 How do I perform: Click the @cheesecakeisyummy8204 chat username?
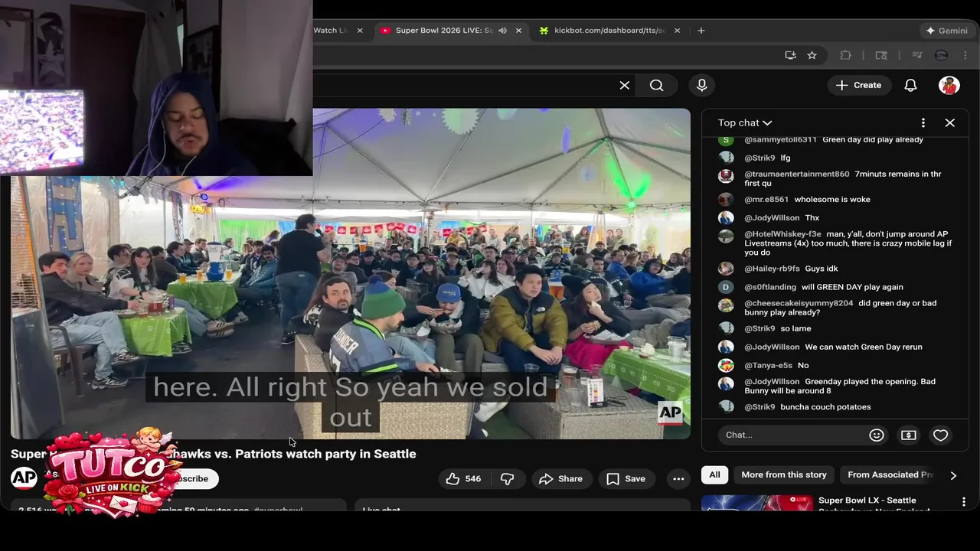coord(799,303)
